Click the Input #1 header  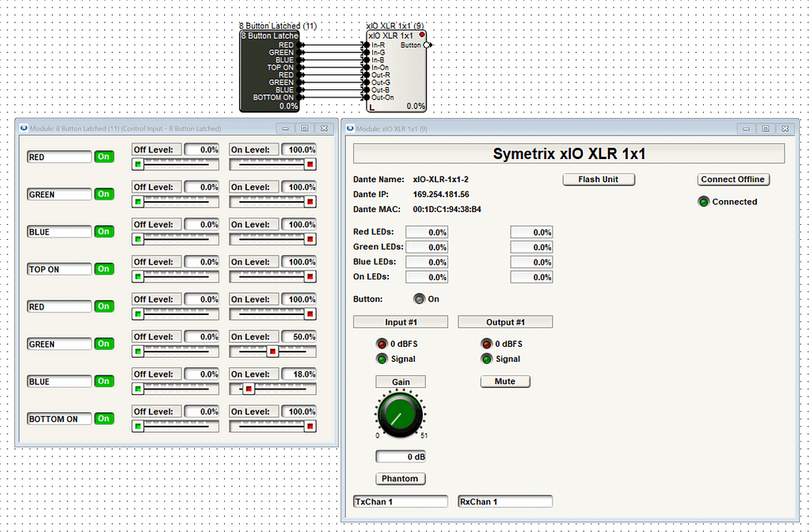click(401, 321)
